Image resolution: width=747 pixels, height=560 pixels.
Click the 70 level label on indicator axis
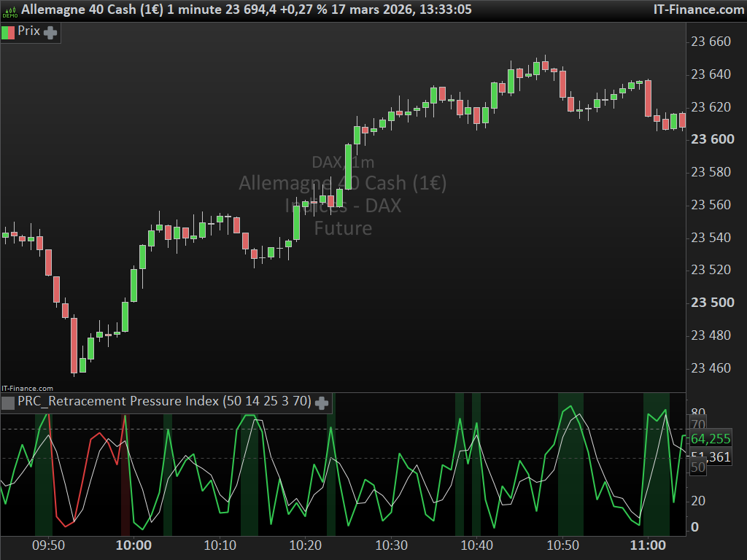(x=698, y=424)
